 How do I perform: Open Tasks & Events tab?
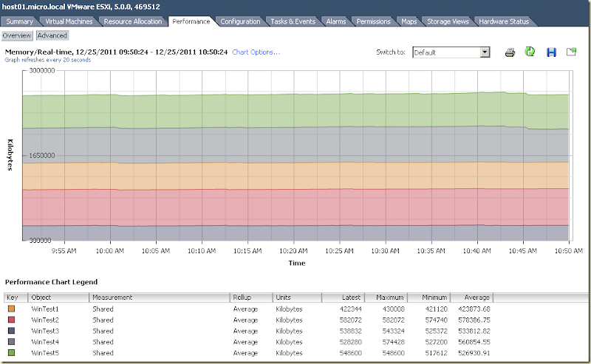click(x=293, y=21)
